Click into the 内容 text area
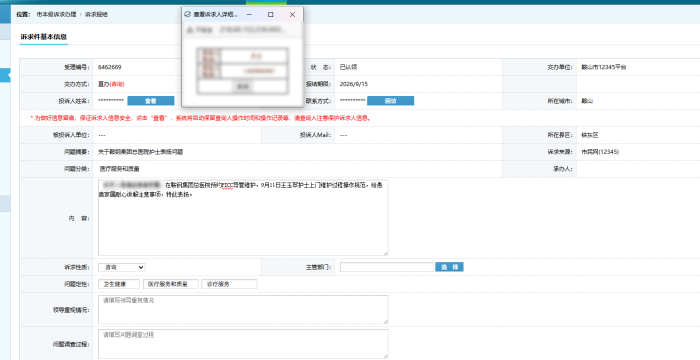This screenshot has width=700, height=360. coord(243,218)
